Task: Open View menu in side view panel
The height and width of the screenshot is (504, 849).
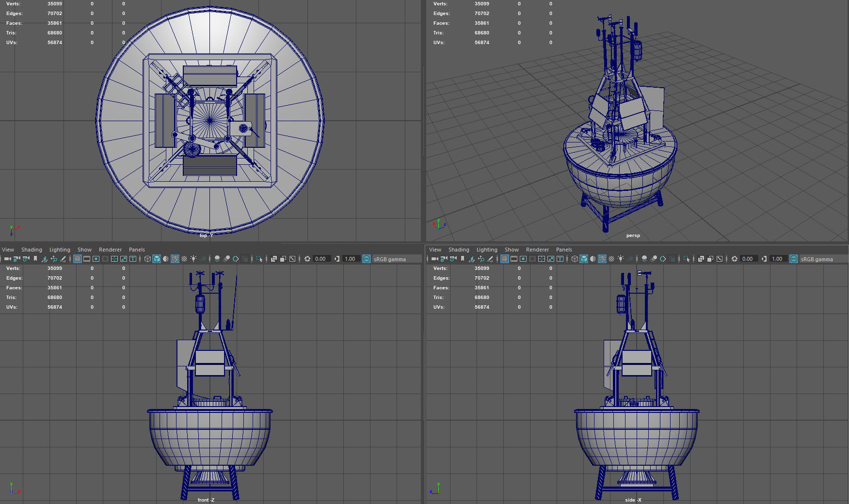Action: coord(435,250)
